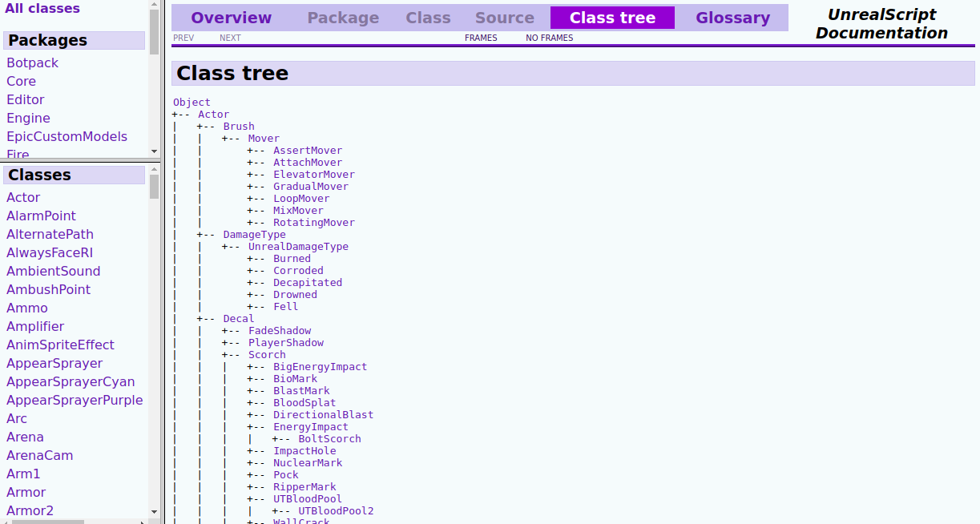Open the Armor2 class
The image size is (980, 524).
[30, 510]
